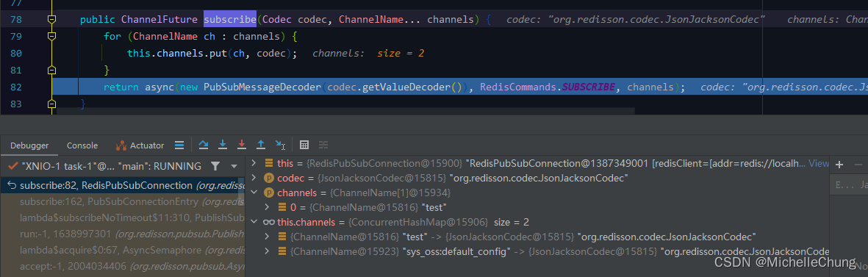Collapse the channels variable node

tap(254, 193)
